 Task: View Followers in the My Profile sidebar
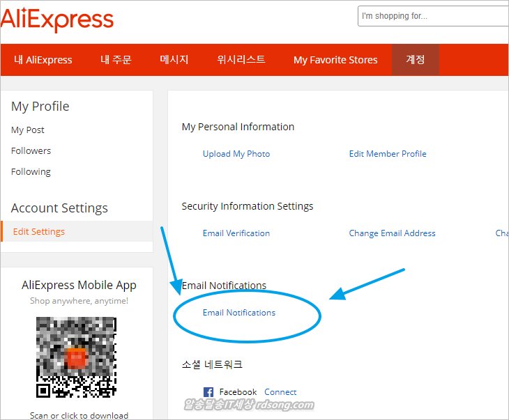tap(31, 150)
